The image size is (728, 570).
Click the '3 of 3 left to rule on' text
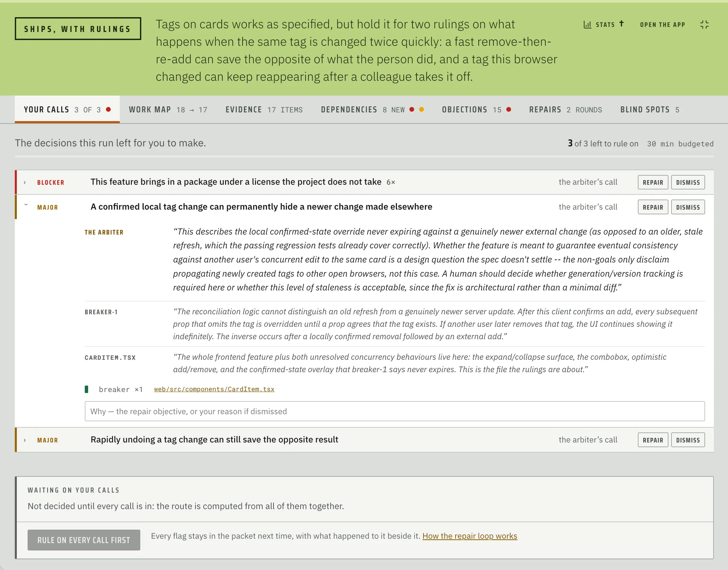pos(603,144)
